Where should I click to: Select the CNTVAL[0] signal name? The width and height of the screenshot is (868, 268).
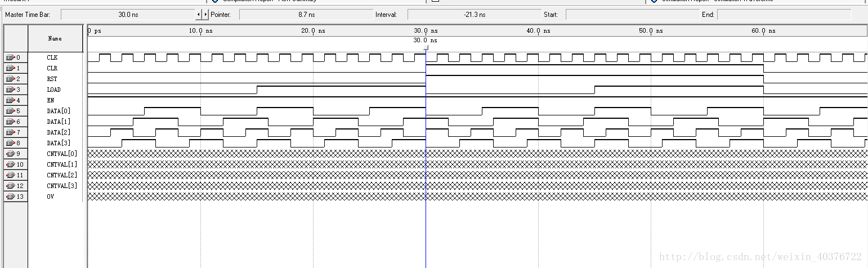tap(62, 154)
